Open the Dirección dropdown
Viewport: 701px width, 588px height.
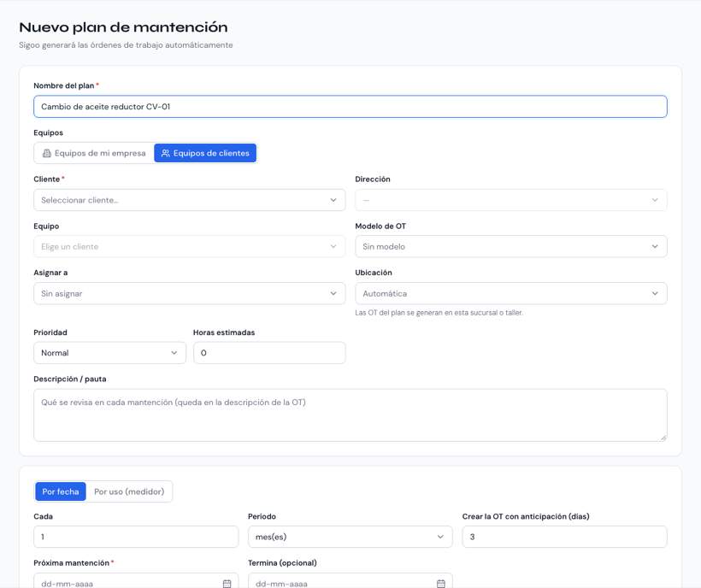click(x=511, y=200)
